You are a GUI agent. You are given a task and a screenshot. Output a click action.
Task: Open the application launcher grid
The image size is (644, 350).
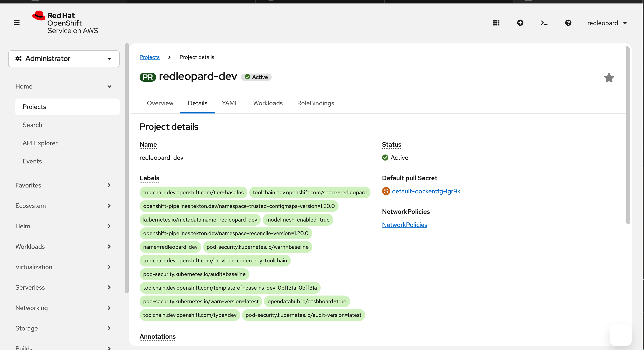click(x=496, y=23)
